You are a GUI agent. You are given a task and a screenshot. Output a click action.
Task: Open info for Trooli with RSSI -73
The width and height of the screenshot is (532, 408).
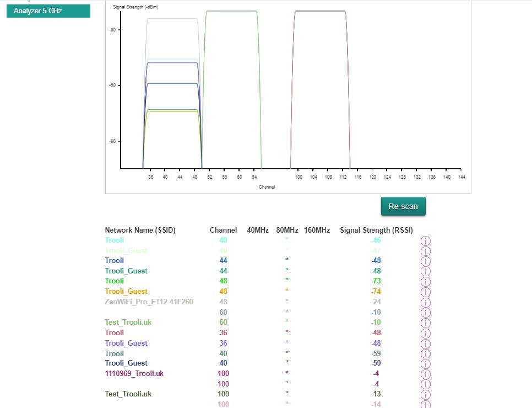(425, 281)
